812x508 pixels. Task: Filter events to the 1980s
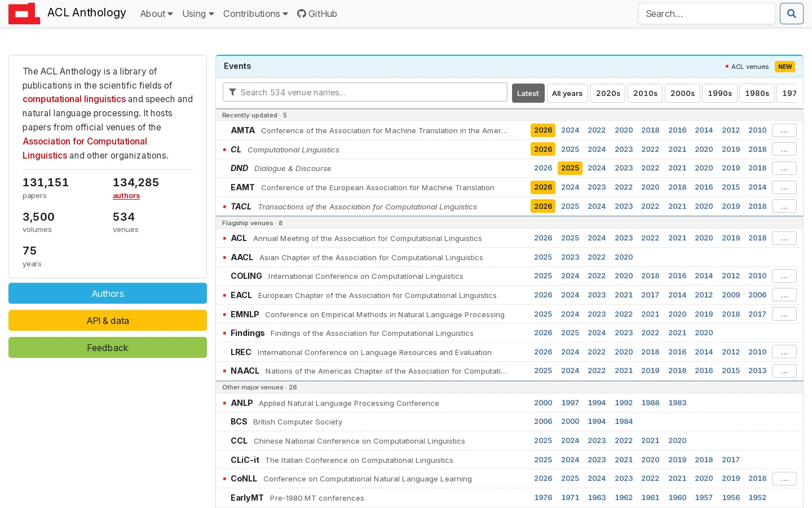tap(757, 93)
